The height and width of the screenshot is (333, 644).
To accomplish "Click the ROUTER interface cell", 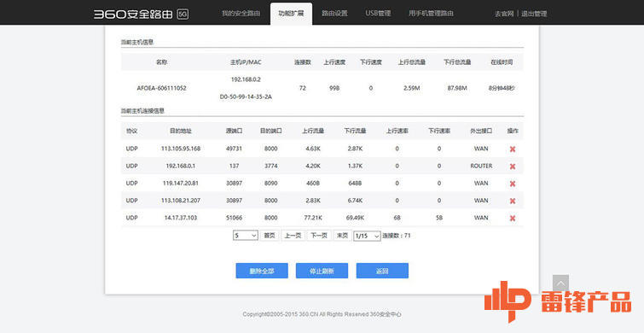I will (481, 166).
